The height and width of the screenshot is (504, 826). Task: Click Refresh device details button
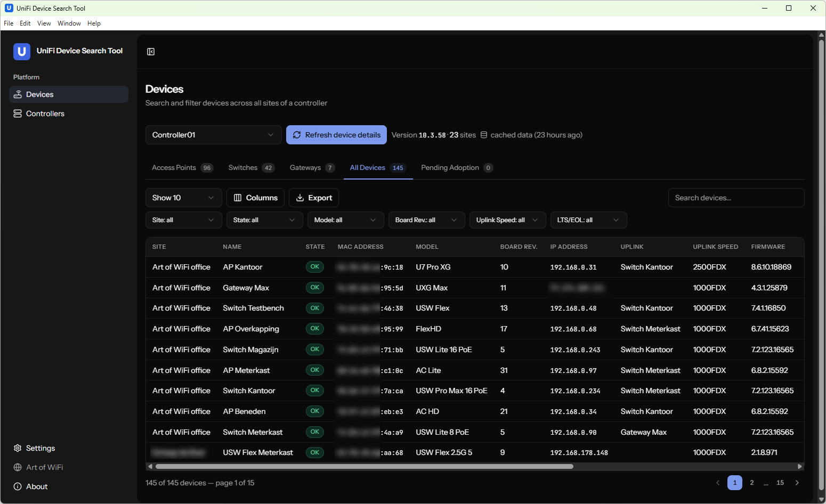coord(337,135)
